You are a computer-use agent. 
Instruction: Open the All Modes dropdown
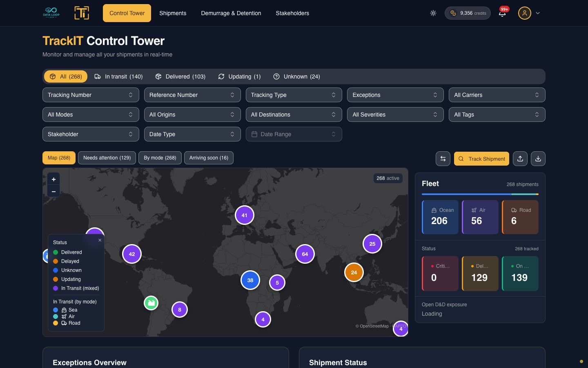click(91, 114)
